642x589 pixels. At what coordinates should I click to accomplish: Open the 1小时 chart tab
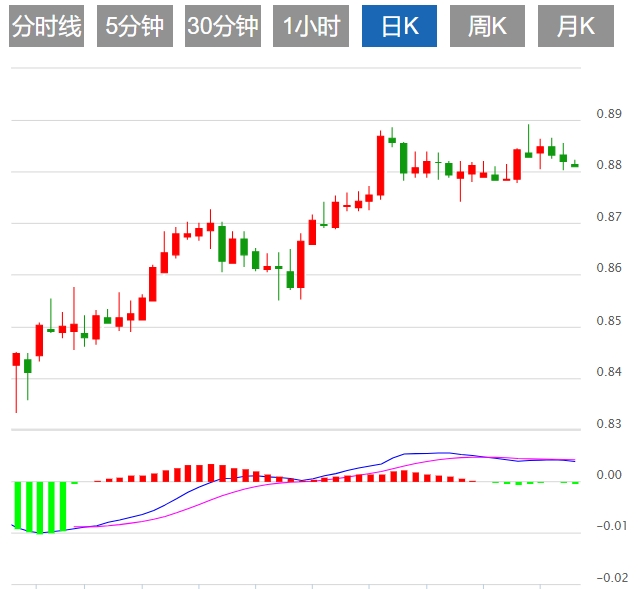[311, 26]
